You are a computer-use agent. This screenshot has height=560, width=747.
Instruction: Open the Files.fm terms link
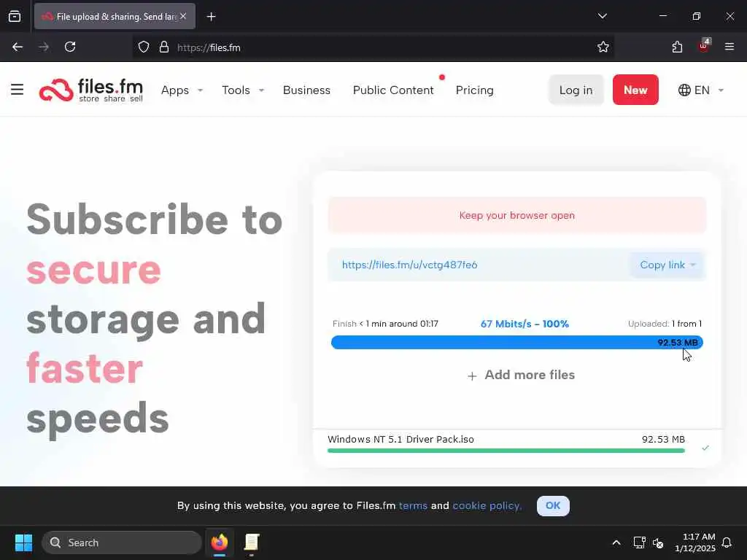pos(413,506)
